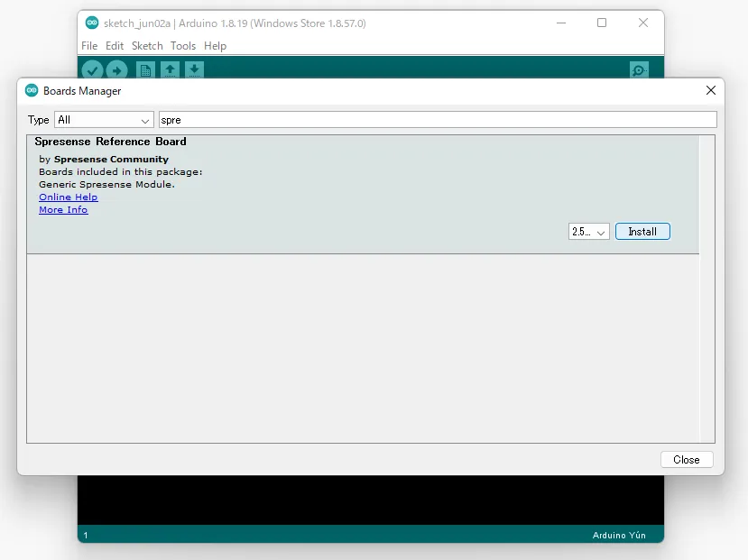Click line number '1' in status bar
This screenshot has width=748, height=560.
[86, 536]
